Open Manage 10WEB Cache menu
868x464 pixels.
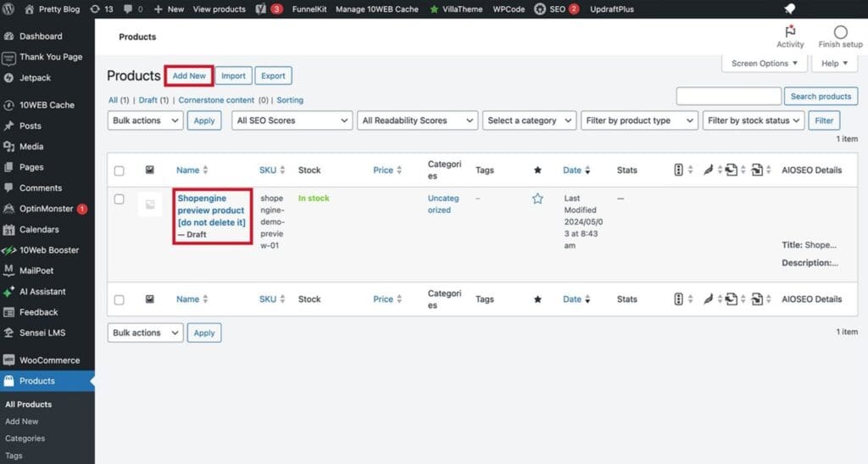377,8
